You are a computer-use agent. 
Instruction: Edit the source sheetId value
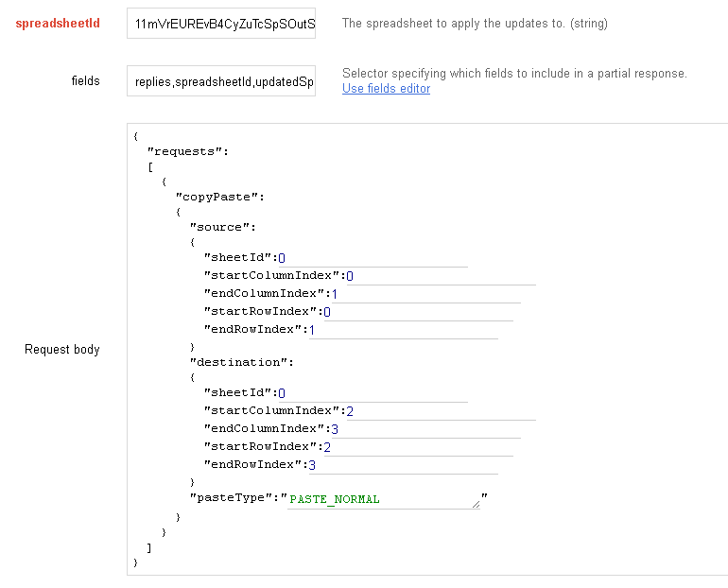tap(373, 258)
